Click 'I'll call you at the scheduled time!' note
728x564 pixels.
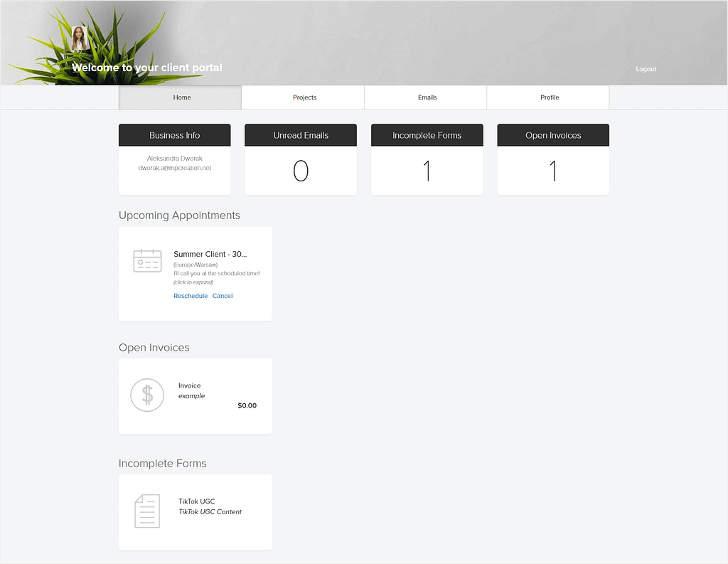point(216,273)
